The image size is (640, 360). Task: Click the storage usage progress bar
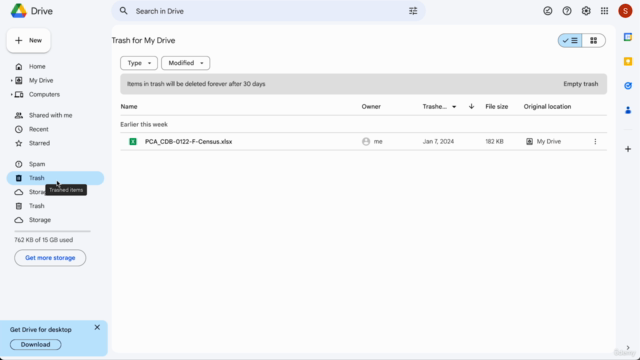coord(52,231)
